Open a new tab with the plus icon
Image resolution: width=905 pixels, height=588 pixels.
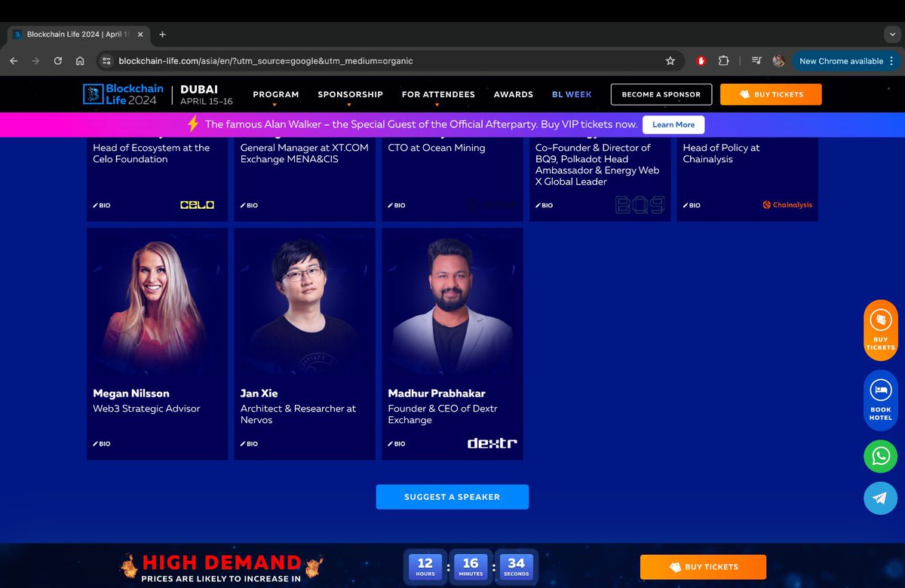(162, 34)
